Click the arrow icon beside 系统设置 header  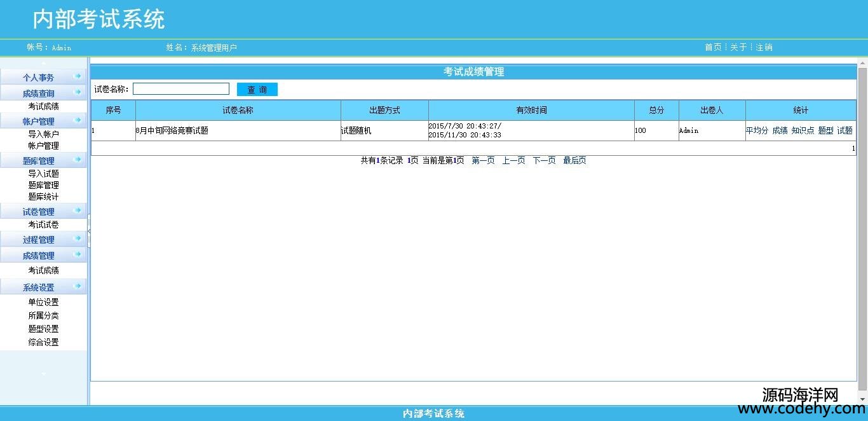[x=78, y=286]
